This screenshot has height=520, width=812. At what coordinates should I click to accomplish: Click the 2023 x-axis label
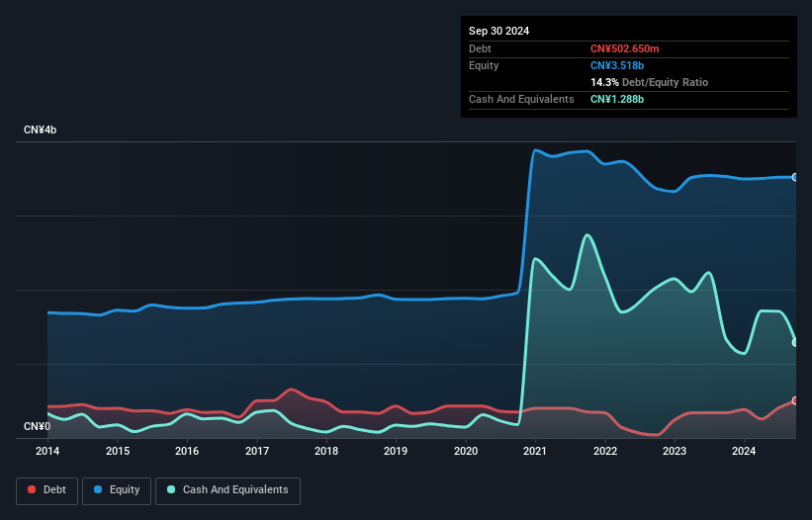[675, 451]
